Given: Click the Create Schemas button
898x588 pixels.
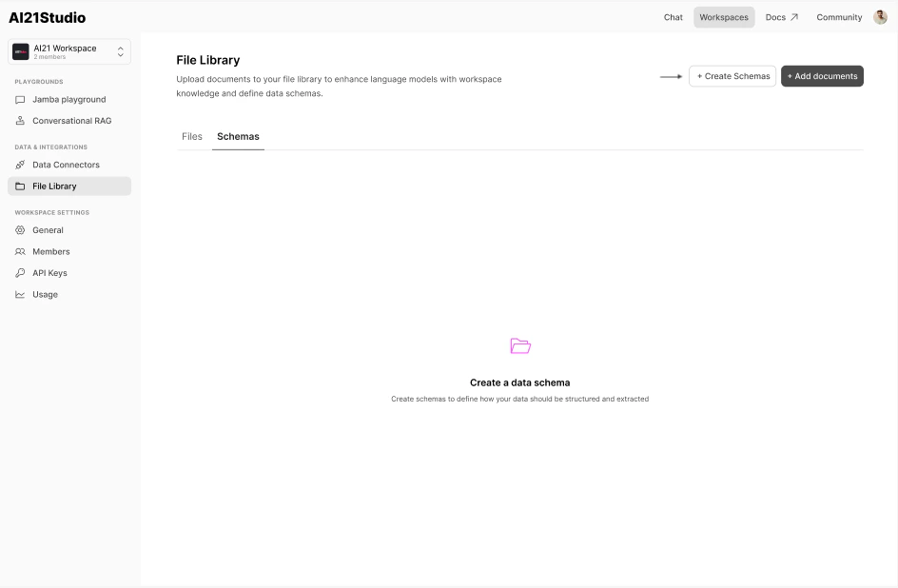Looking at the screenshot, I should pyautogui.click(x=732, y=75).
